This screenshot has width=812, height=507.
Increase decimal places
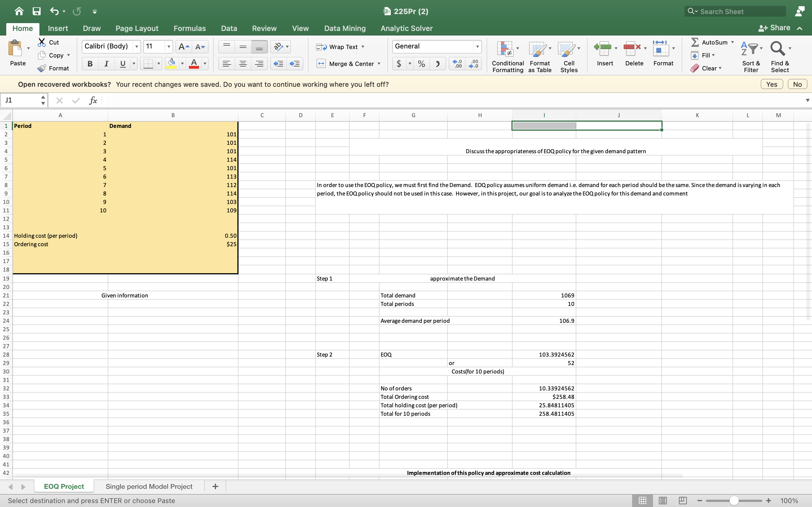(x=457, y=64)
